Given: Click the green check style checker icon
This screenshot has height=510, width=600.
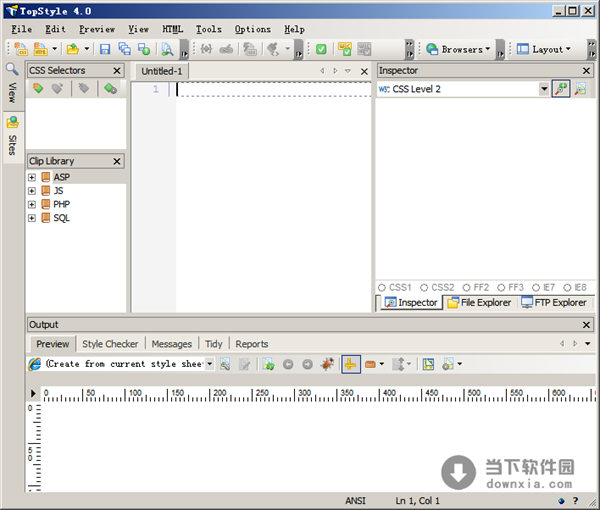Looking at the screenshot, I should [321, 49].
